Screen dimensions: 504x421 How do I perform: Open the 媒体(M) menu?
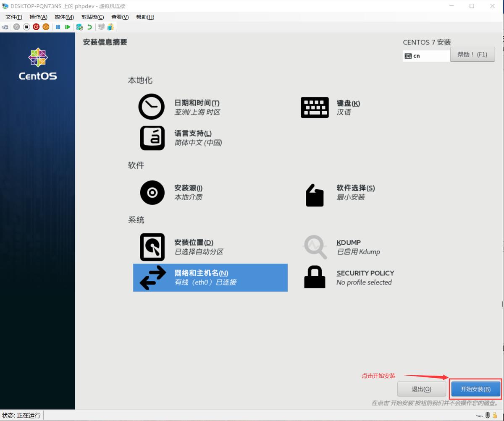[64, 17]
